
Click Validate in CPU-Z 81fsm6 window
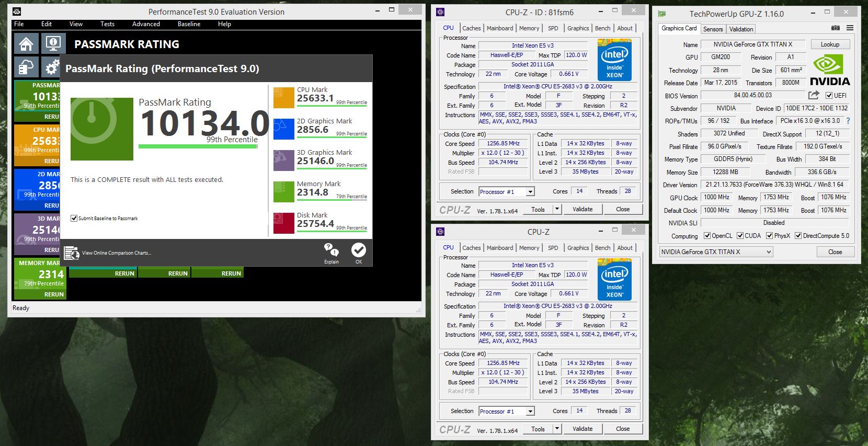(x=583, y=209)
